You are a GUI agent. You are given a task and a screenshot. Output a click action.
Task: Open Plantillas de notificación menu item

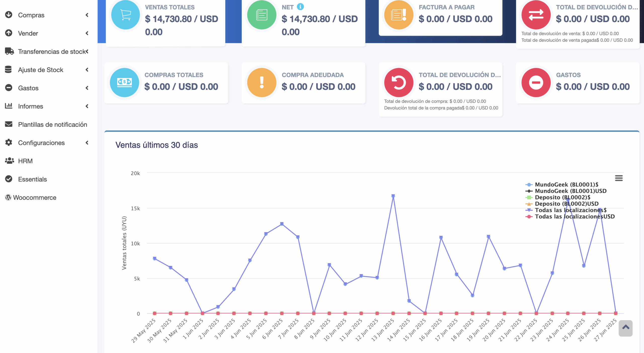(x=52, y=125)
